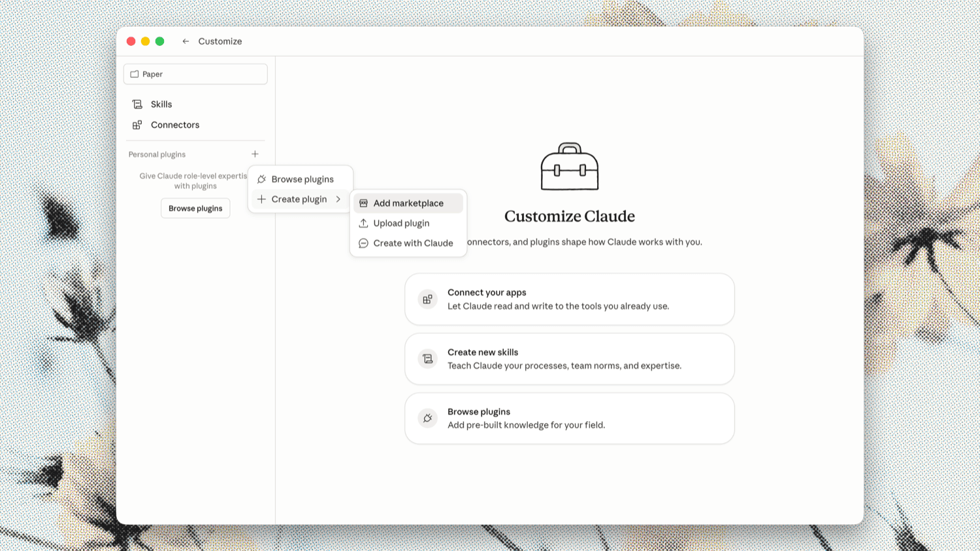Click the text 'Give Claude role-level expertise with plugins'
Image resolution: width=980 pixels, height=551 pixels.
click(194, 181)
